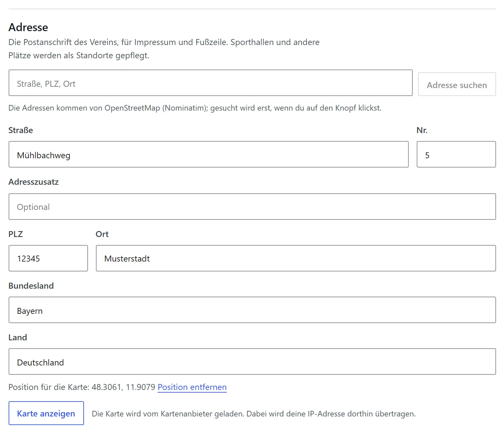The image size is (504, 433).
Task: Click the "Die Postanschrift des Vereins" description text
Action: (x=164, y=49)
